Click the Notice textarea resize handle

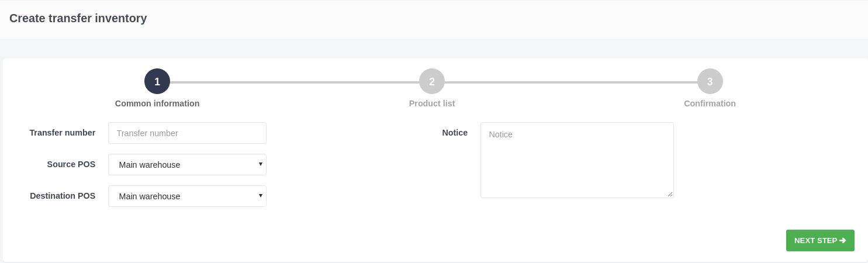pos(670,194)
